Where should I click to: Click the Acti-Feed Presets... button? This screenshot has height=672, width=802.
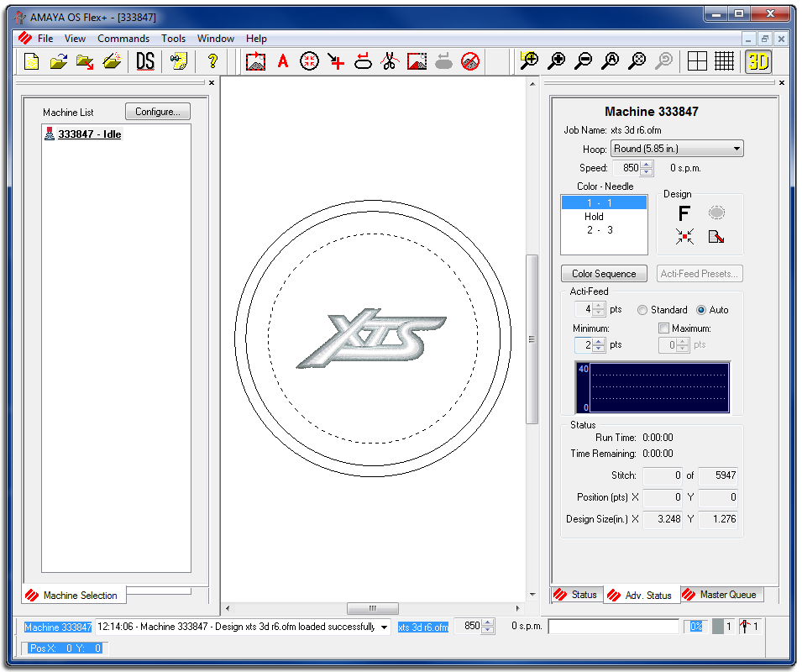pos(700,274)
